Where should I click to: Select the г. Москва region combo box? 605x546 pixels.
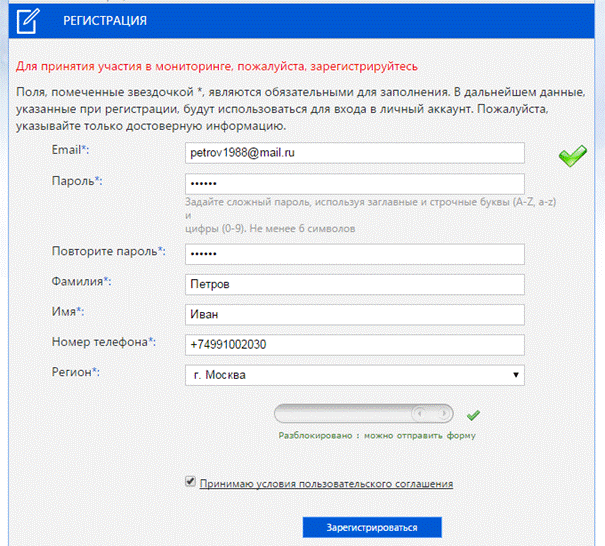tap(355, 375)
